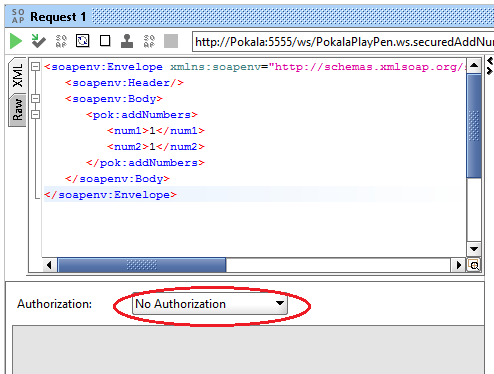Click the closing soapenv:Body line
The width and height of the screenshot is (494, 374).
[x=117, y=179]
